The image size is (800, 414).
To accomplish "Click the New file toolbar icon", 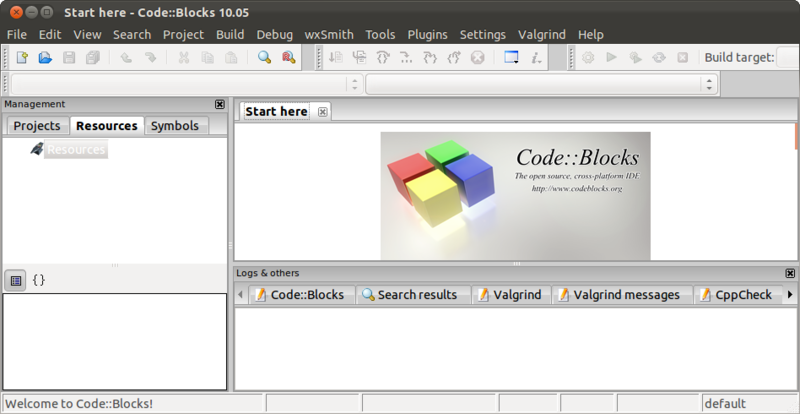I will 22,57.
